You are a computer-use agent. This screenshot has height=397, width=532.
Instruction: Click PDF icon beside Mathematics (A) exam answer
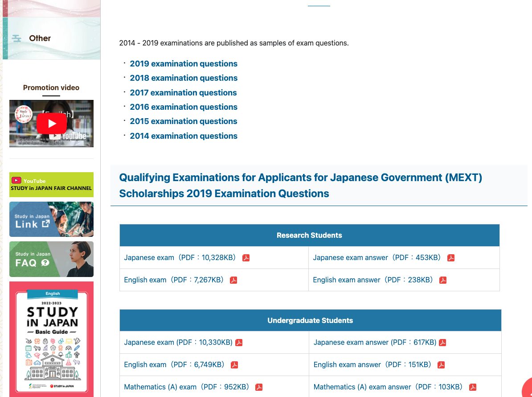pyautogui.click(x=473, y=387)
